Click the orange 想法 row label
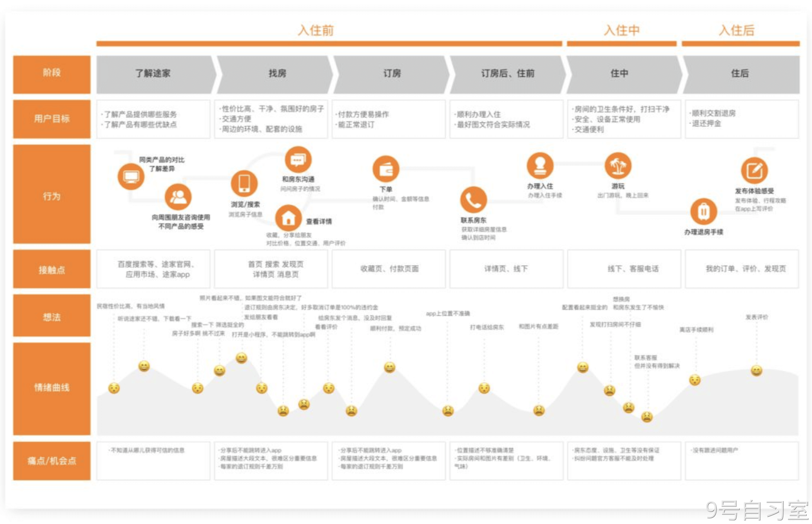 click(52, 316)
